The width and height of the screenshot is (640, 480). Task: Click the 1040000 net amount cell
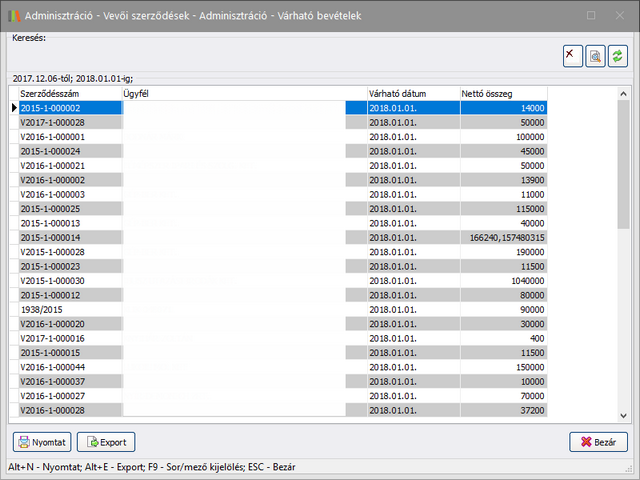pyautogui.click(x=502, y=281)
